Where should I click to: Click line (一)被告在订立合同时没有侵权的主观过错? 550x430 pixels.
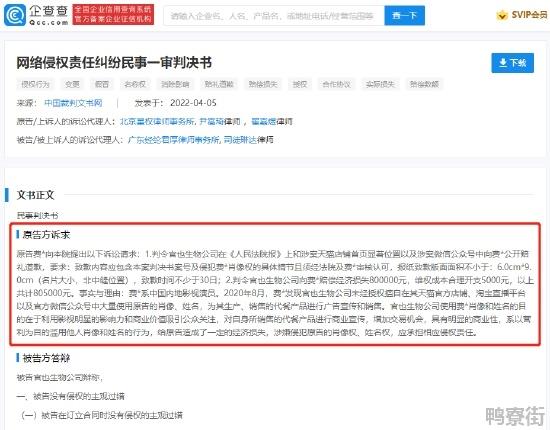point(102,415)
